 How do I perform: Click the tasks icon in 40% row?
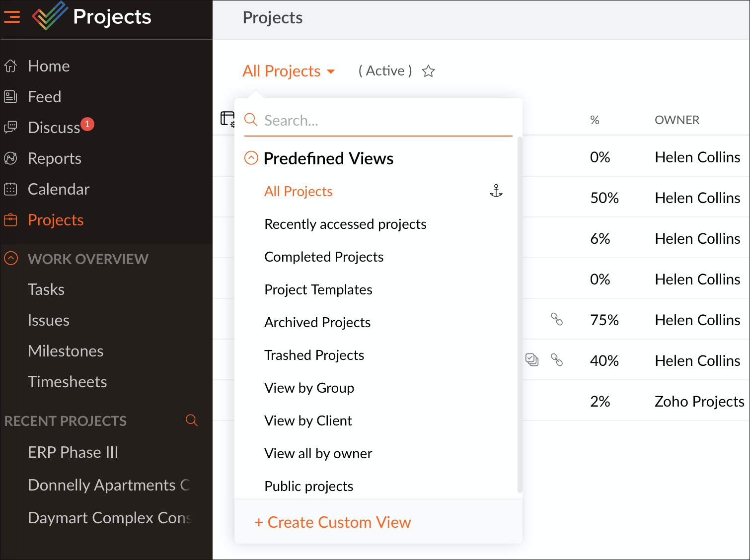click(x=531, y=360)
